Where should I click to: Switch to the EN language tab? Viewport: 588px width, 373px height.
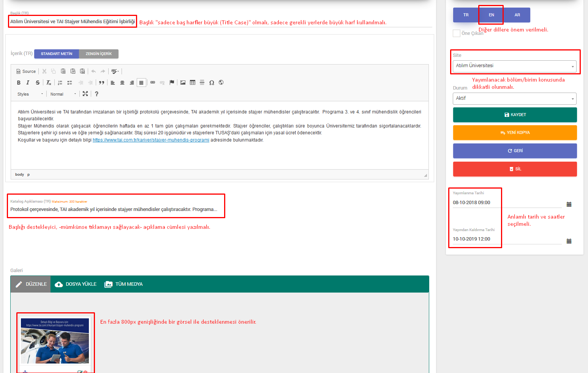tap(491, 15)
